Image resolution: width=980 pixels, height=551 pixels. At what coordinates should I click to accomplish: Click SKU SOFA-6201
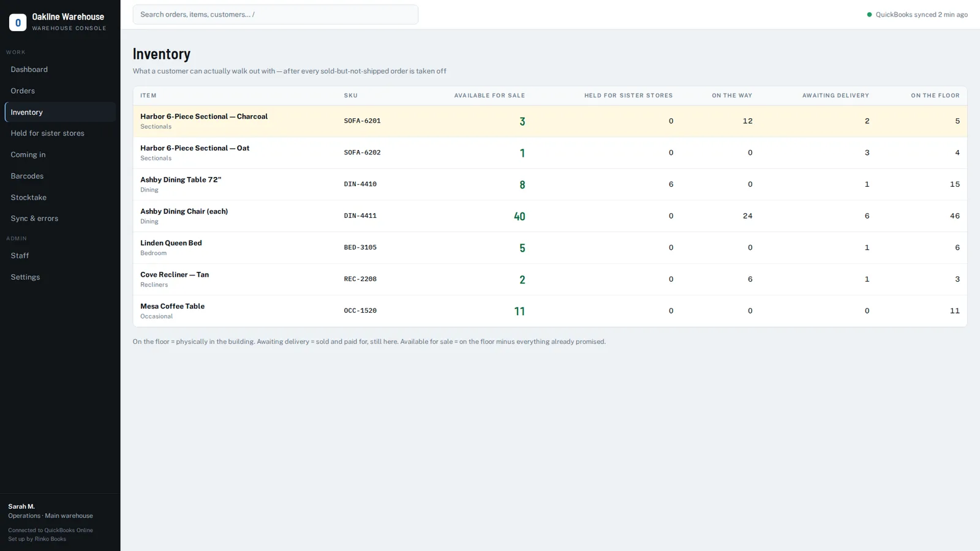[362, 121]
